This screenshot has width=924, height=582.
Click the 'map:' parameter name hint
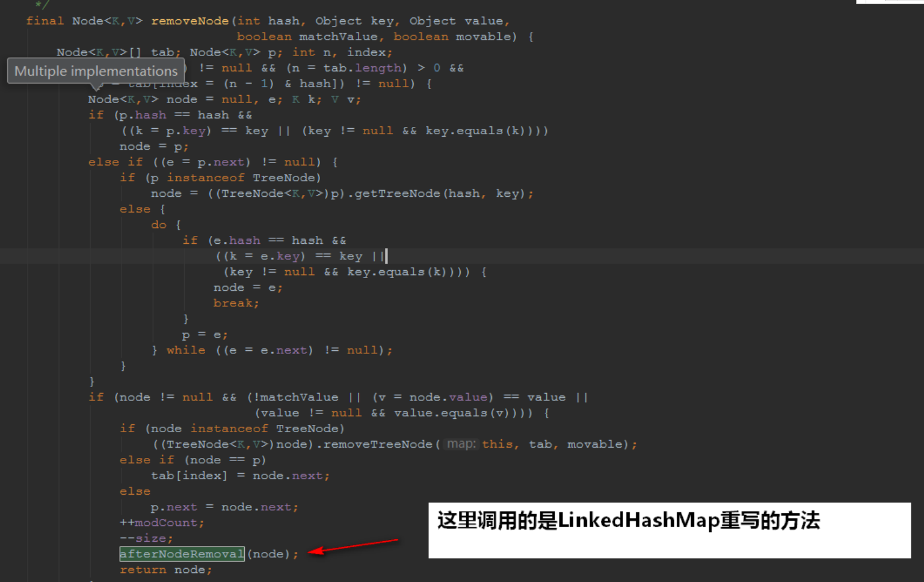click(461, 444)
